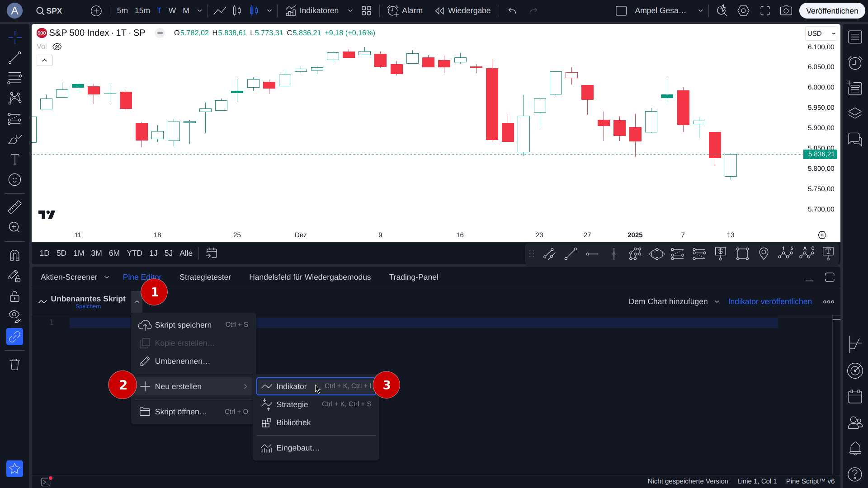
Task: Switch to the 5m interval
Action: point(122,11)
